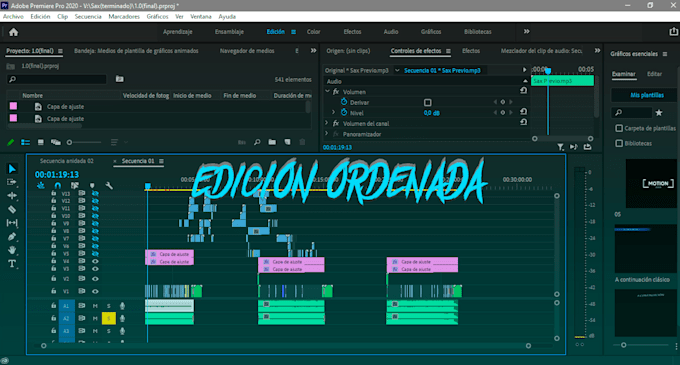This screenshot has height=365, width=680.
Task: Lock video track V1
Action: tap(53, 291)
